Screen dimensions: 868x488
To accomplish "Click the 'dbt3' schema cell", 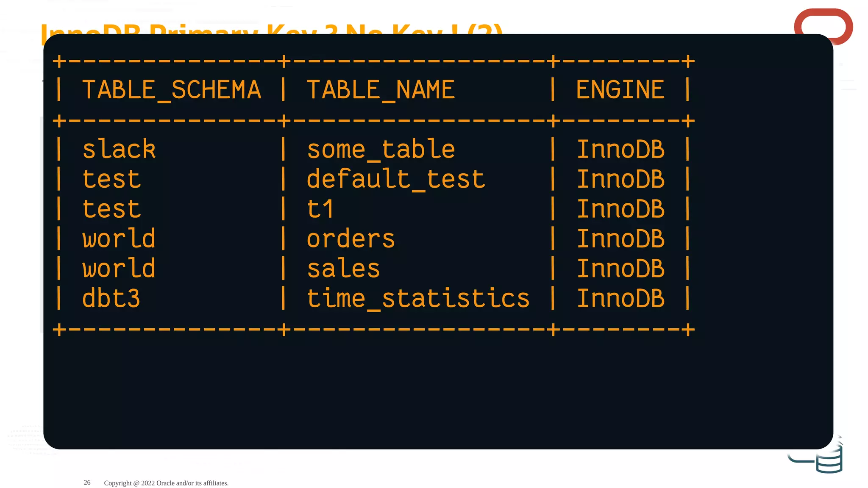I will pos(111,298).
